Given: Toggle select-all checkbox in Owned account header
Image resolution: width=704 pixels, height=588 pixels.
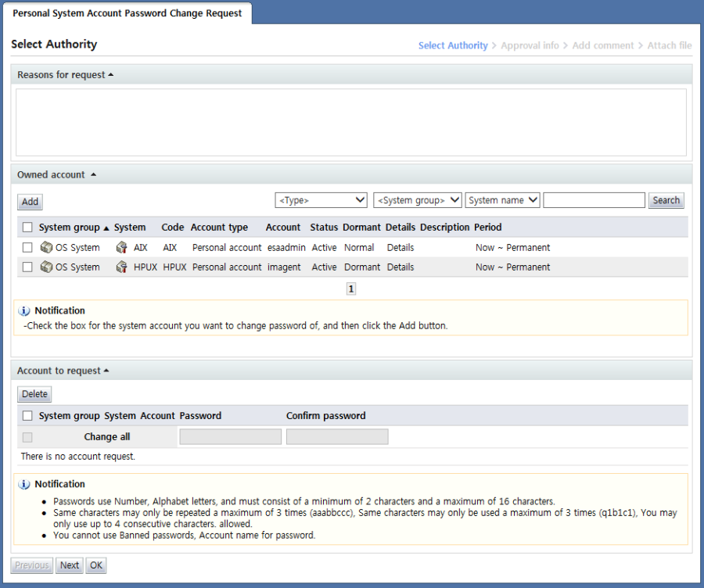Looking at the screenshot, I should pyautogui.click(x=27, y=228).
